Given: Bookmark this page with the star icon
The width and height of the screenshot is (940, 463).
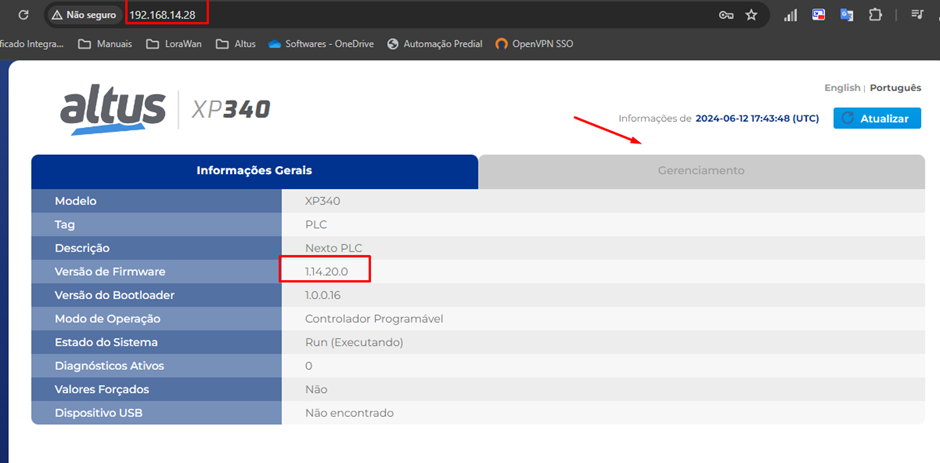Looking at the screenshot, I should 751,15.
